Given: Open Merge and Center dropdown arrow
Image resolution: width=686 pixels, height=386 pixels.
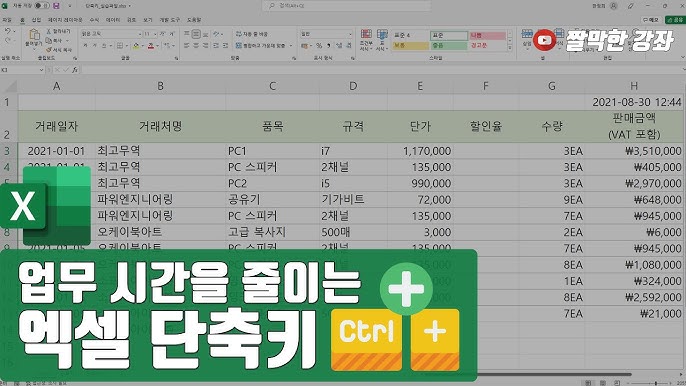Looking at the screenshot, I should tap(291, 46).
